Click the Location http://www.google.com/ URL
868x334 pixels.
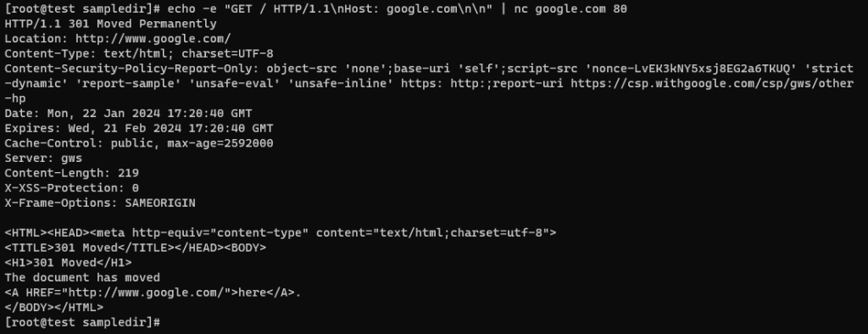pyautogui.click(x=153, y=39)
